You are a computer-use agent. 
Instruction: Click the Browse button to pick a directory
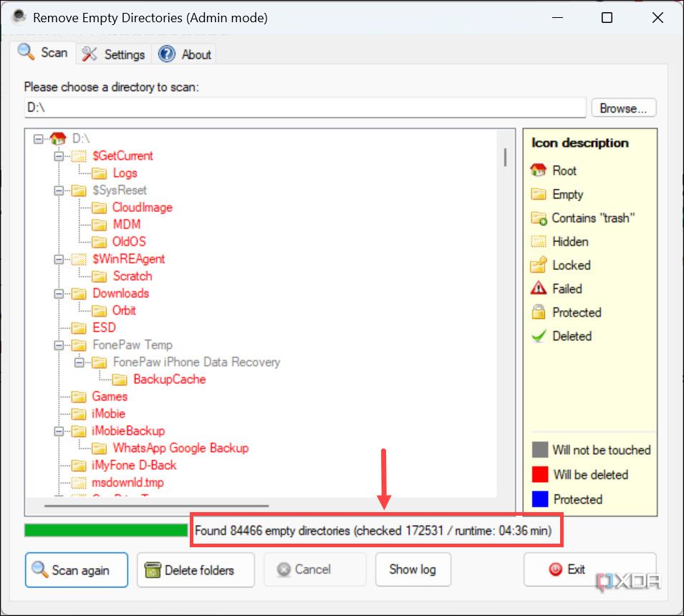pyautogui.click(x=623, y=107)
